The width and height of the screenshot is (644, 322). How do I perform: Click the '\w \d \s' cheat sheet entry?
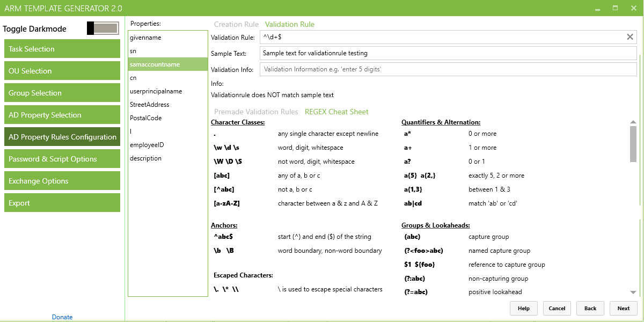point(228,148)
